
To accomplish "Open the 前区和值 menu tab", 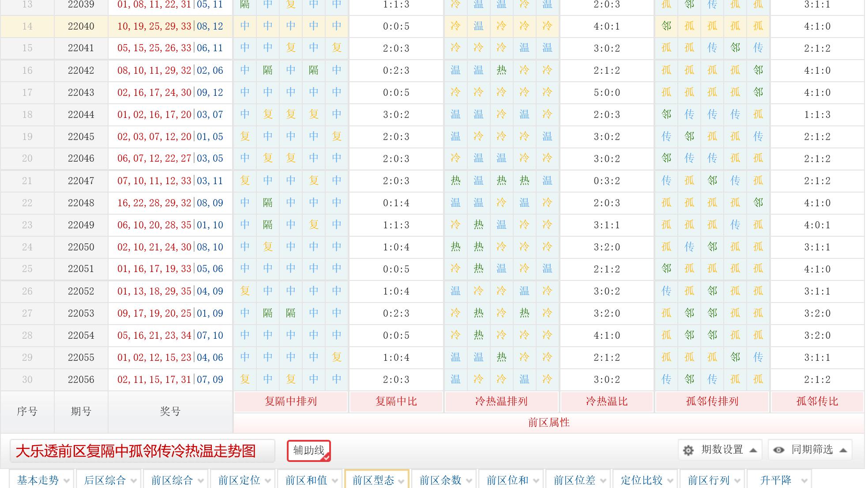I will coord(310,480).
